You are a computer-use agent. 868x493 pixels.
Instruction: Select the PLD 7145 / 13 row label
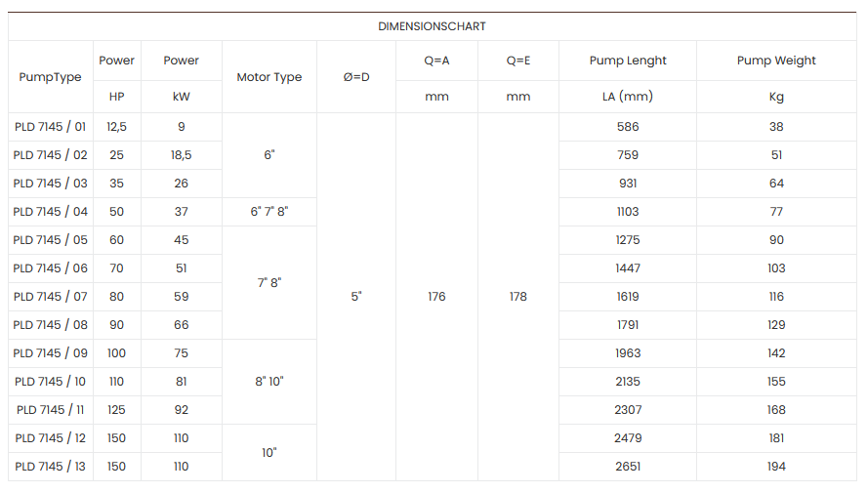tap(51, 467)
